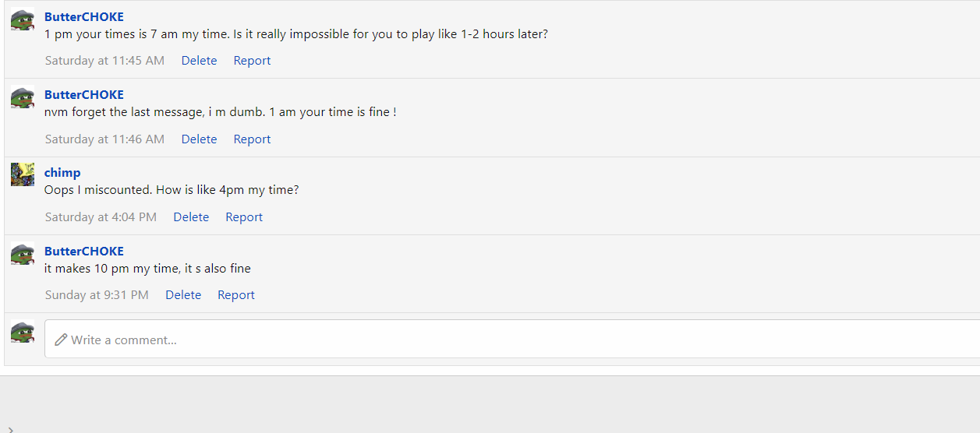Delete chimp's 'Oops I miscounted' comment

tap(191, 217)
